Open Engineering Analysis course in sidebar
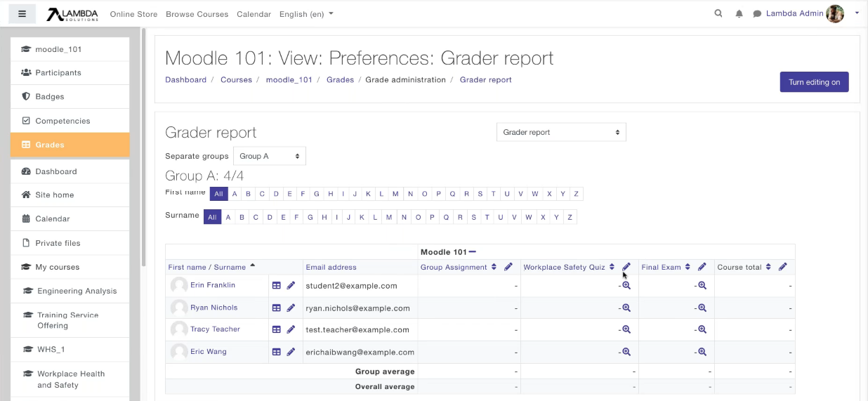 (70, 291)
